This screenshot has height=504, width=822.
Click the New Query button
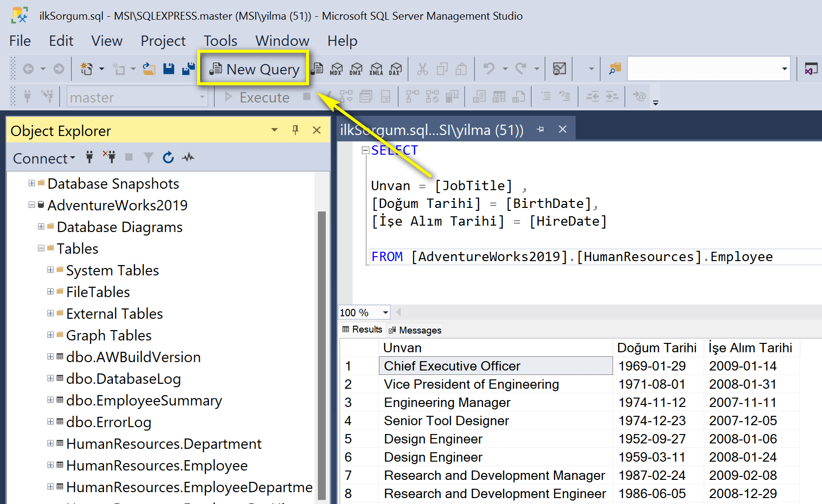tap(254, 69)
